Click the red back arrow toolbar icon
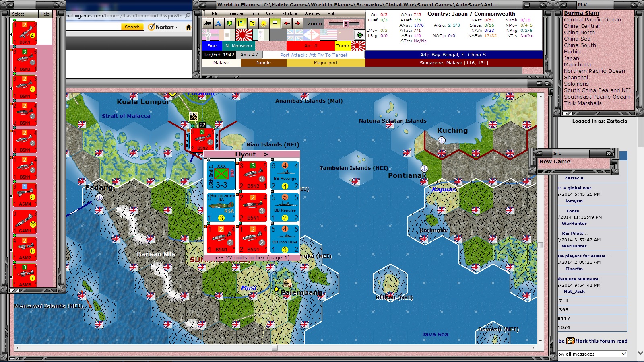 [286, 23]
